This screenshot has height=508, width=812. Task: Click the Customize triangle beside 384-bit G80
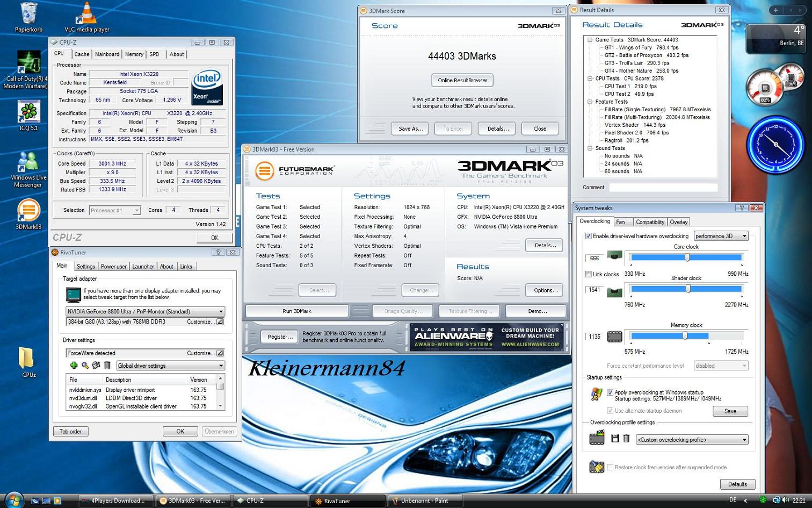pyautogui.click(x=220, y=321)
